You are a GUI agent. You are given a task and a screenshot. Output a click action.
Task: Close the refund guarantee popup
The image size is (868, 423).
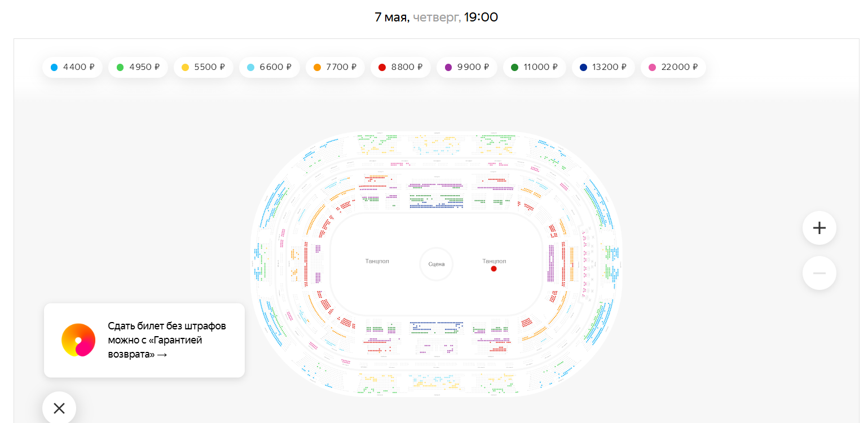click(59, 408)
